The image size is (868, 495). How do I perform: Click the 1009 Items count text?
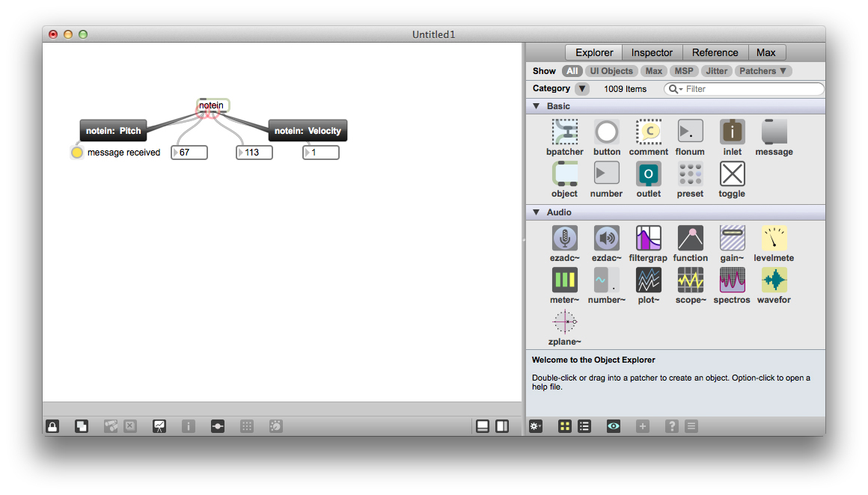click(x=625, y=88)
